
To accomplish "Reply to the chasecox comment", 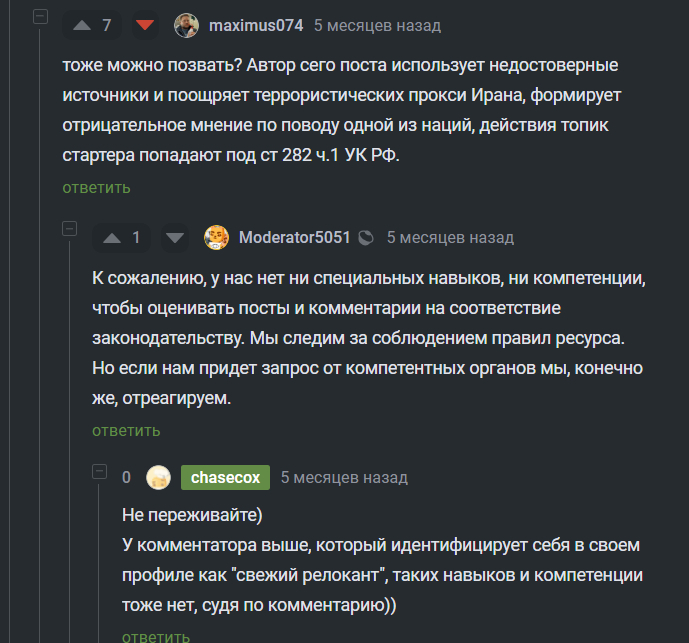I will [x=155, y=636].
